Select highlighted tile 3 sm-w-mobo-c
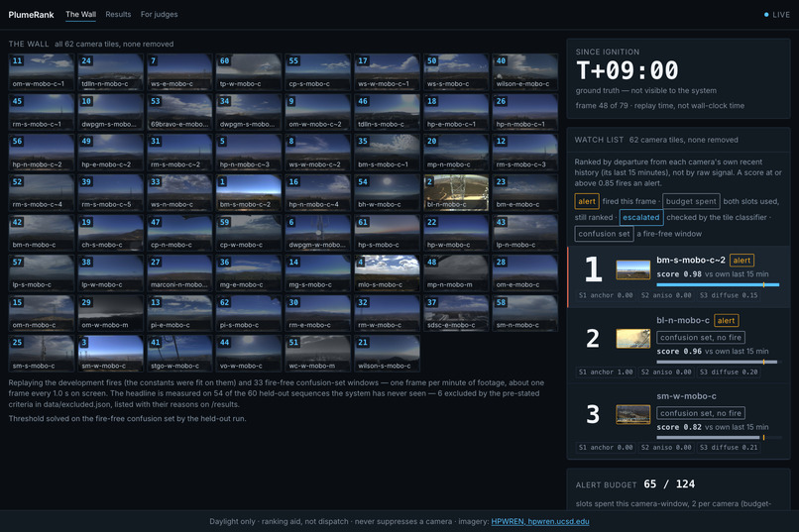799x532 pixels. click(111, 354)
